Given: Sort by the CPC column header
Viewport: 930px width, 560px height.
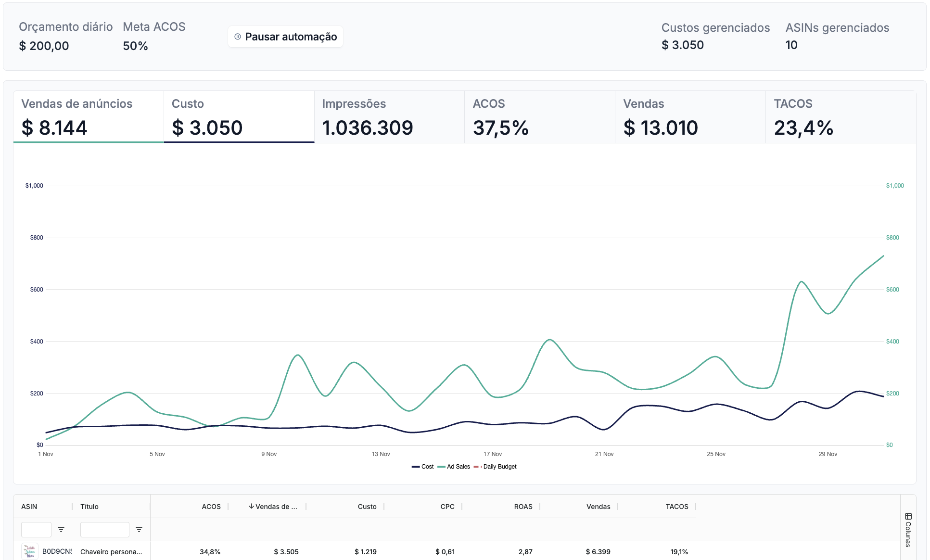Looking at the screenshot, I should (447, 507).
